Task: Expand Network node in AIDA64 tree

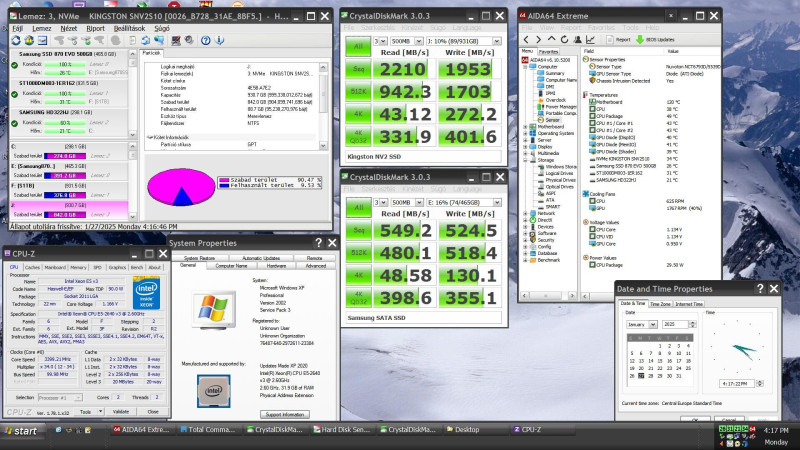Action: click(525, 214)
